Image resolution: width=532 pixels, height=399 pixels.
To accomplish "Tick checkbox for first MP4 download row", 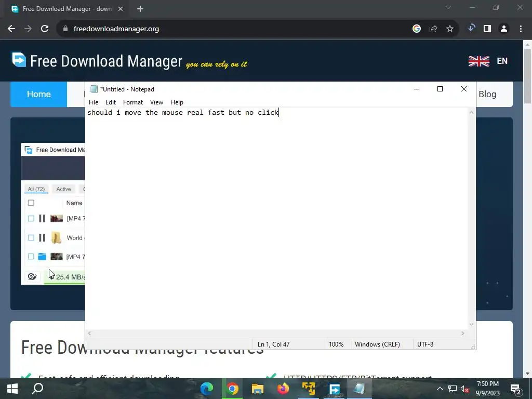I will click(31, 219).
